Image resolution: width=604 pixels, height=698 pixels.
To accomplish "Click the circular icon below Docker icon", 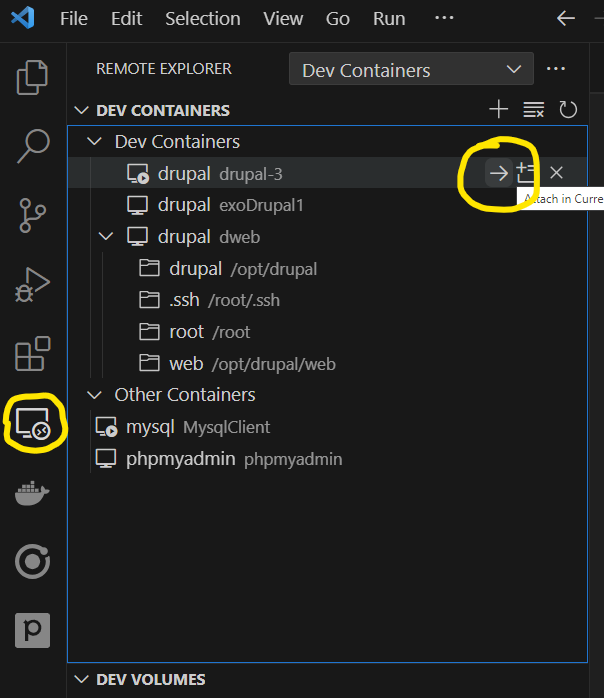I will pos(32,561).
